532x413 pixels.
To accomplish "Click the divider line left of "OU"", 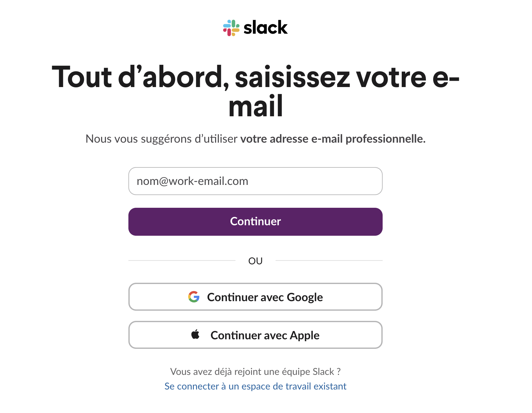I will click(x=182, y=261).
